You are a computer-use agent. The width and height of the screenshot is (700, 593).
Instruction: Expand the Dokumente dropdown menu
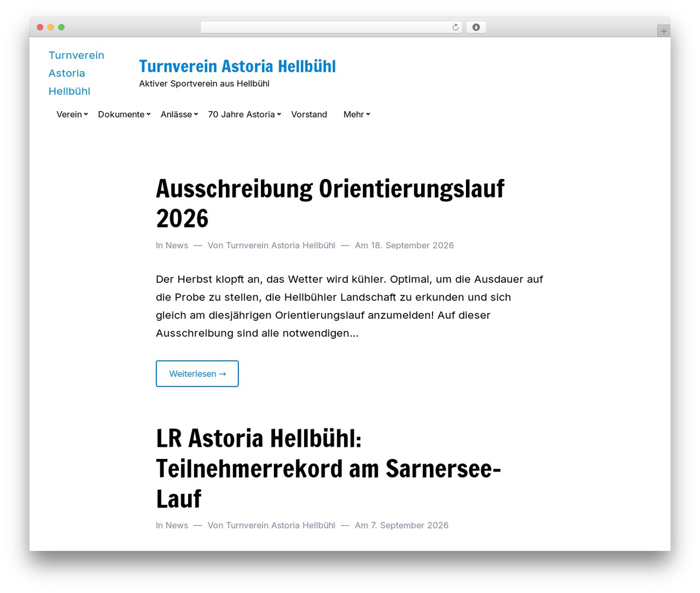[x=124, y=114]
